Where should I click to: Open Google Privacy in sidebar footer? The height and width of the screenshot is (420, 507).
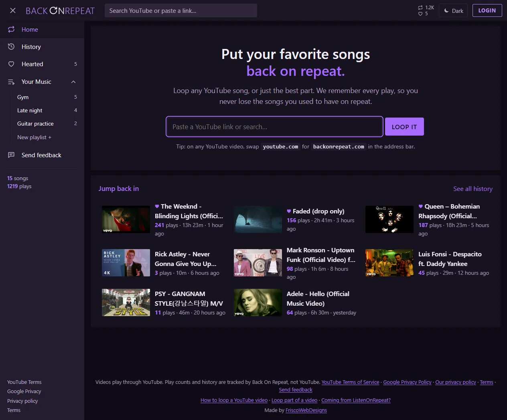click(x=24, y=391)
